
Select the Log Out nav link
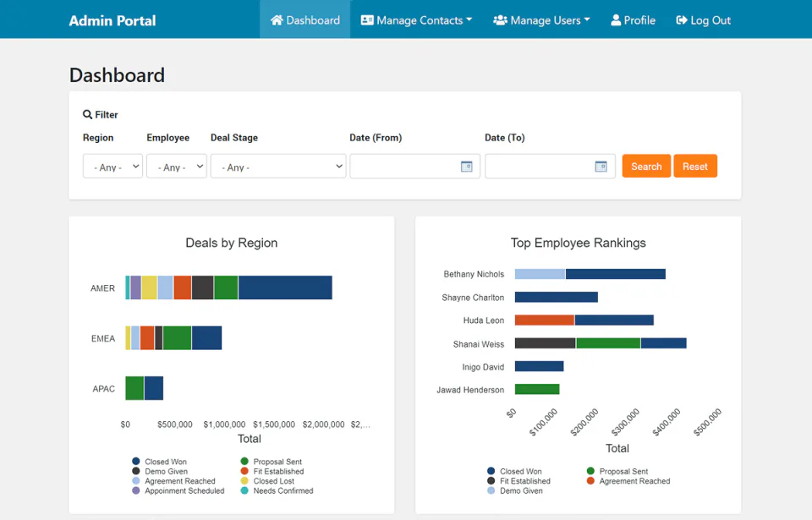[x=703, y=20]
